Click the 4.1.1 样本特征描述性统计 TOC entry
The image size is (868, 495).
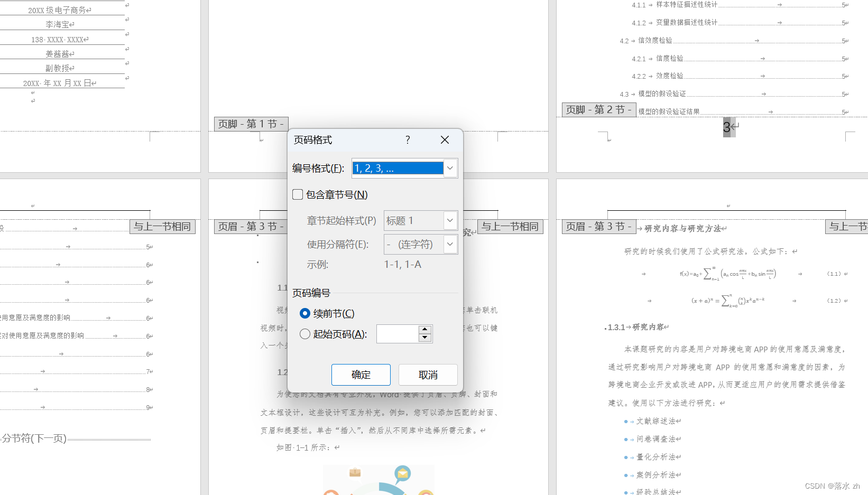pyautogui.click(x=740, y=5)
